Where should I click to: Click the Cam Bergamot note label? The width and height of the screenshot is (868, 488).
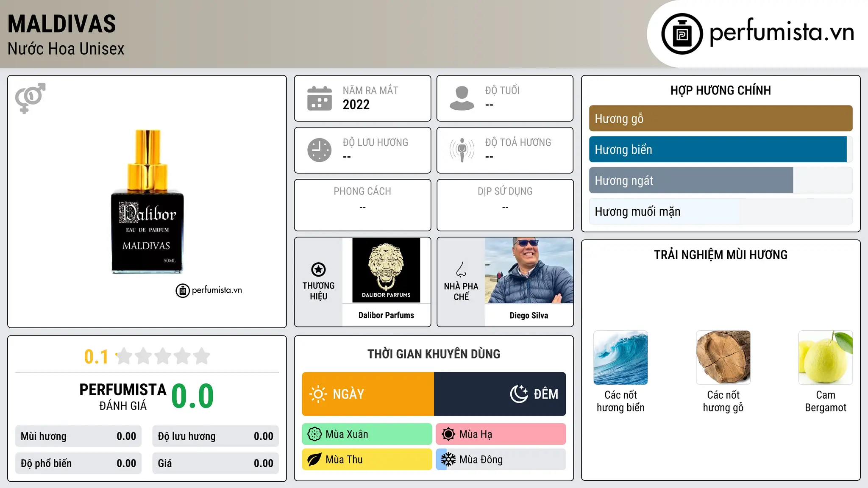coord(826,401)
